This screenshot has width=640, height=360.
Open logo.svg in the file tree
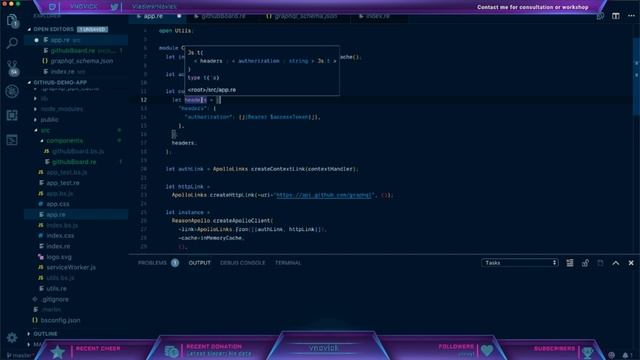59,257
